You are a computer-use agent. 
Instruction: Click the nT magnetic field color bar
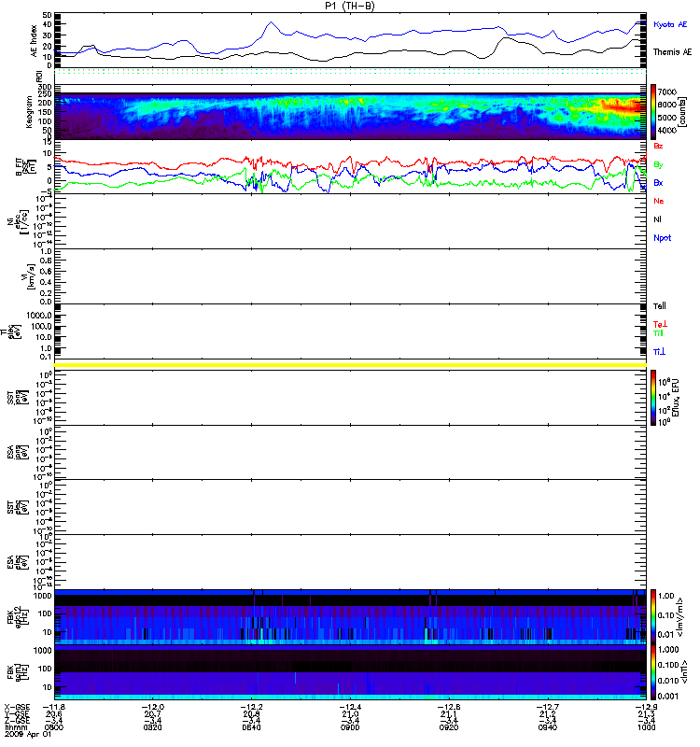(653, 672)
